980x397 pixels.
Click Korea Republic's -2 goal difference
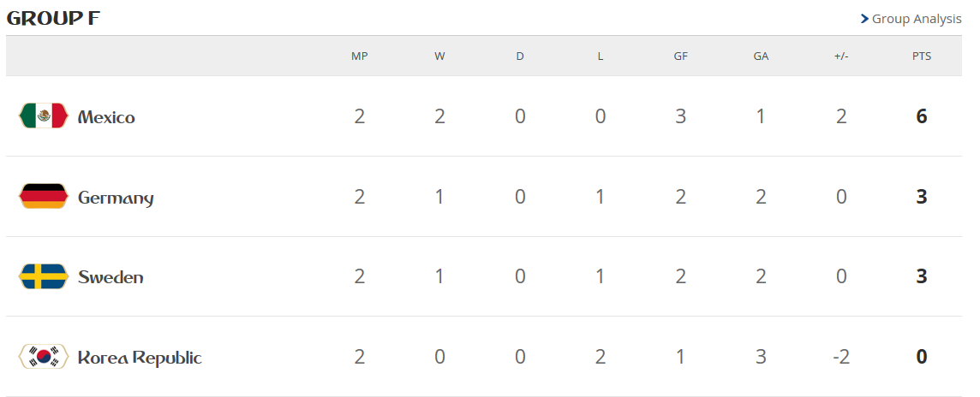841,357
